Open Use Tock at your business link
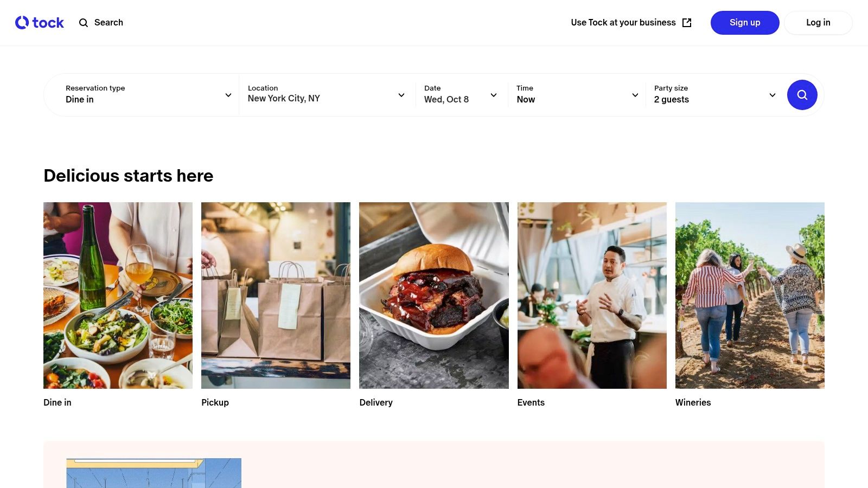868x488 pixels. click(x=631, y=23)
